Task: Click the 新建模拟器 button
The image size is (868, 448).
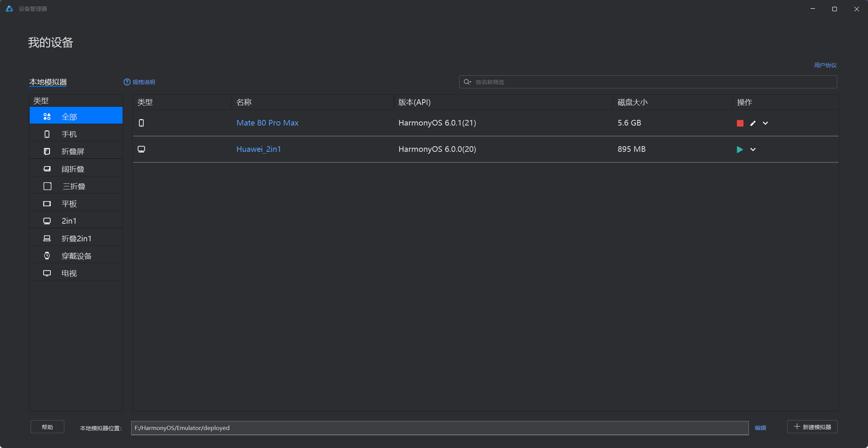Action: (x=812, y=427)
